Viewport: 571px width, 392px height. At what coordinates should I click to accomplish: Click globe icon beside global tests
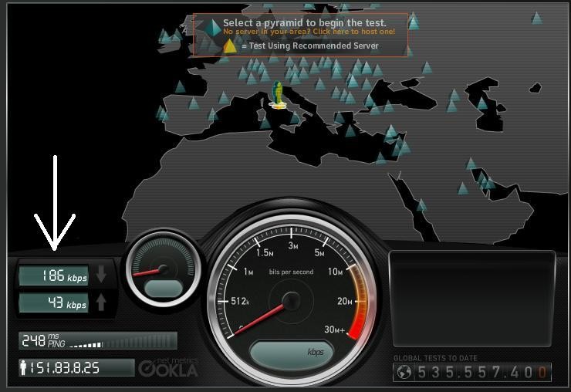(x=404, y=373)
